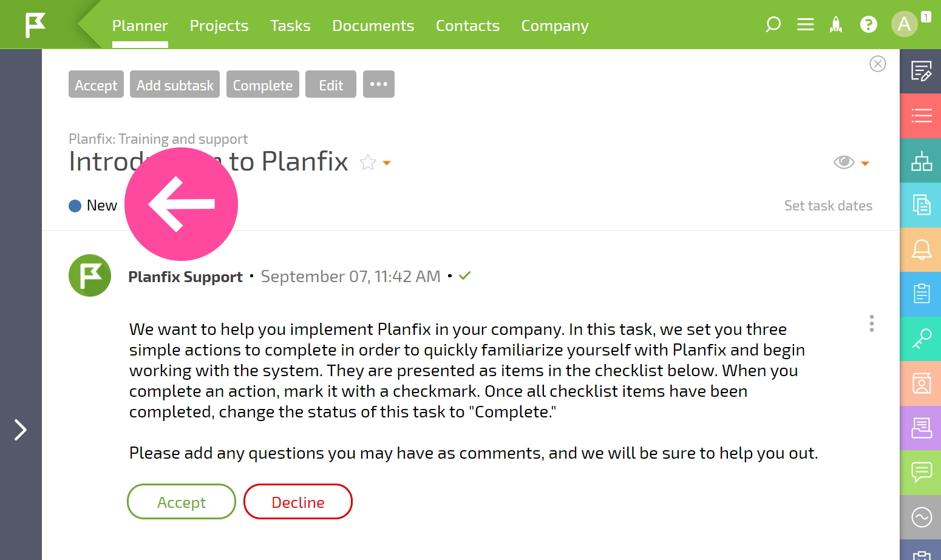The width and height of the screenshot is (941, 560).
Task: Click the red Decline button
Action: (298, 502)
